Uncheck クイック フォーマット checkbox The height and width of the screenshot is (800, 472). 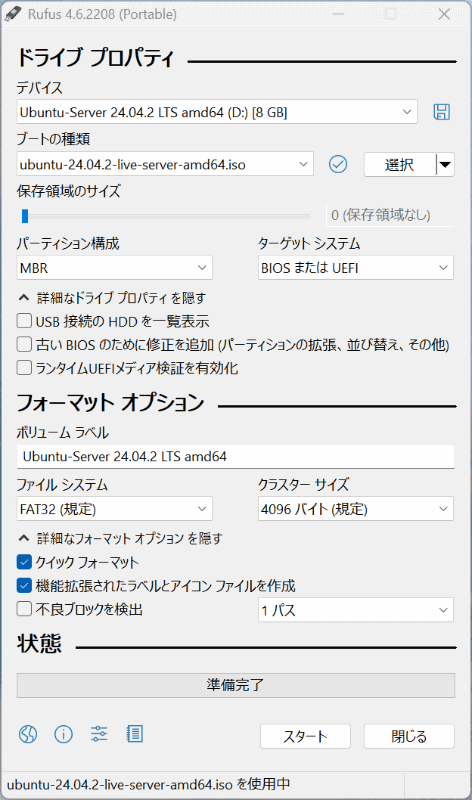(24, 562)
